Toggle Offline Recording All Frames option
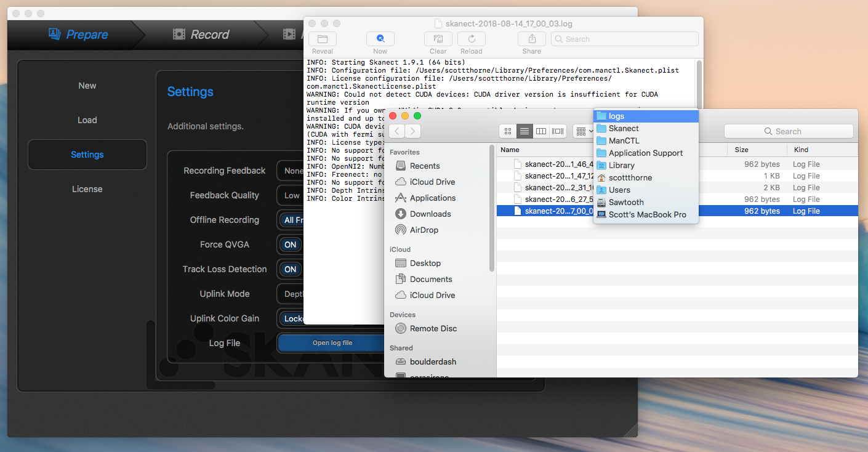868x452 pixels. point(291,220)
